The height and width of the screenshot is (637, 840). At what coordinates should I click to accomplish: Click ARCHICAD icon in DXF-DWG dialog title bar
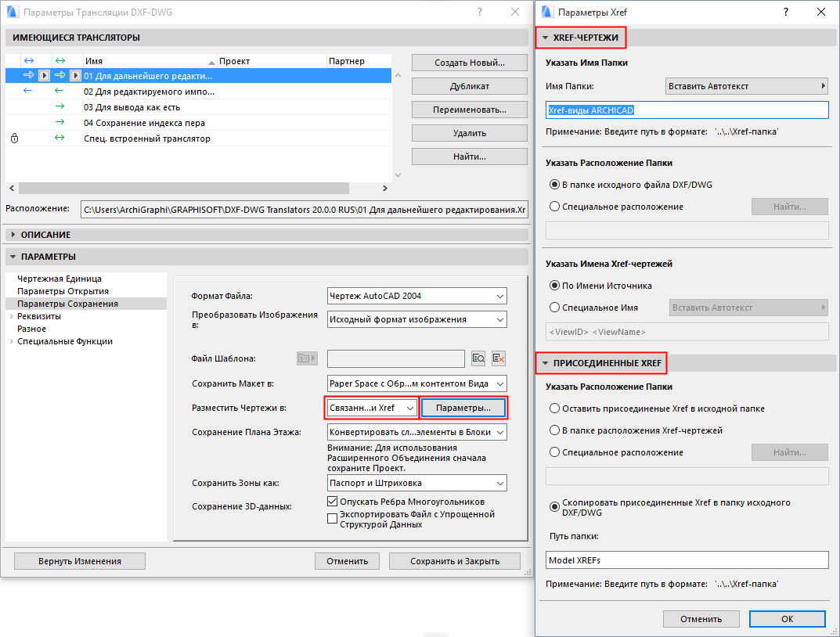[x=13, y=12]
